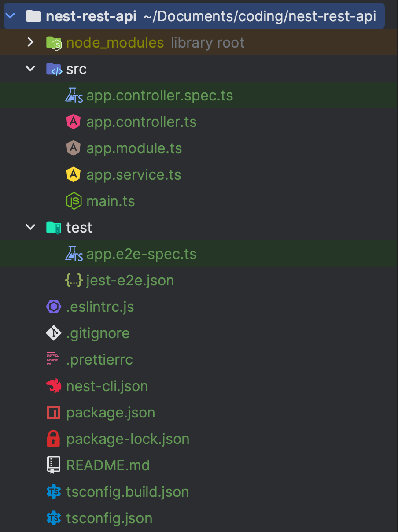This screenshot has width=398, height=532.
Task: Select app.controller.spec.ts in the tree
Action: tap(199, 96)
